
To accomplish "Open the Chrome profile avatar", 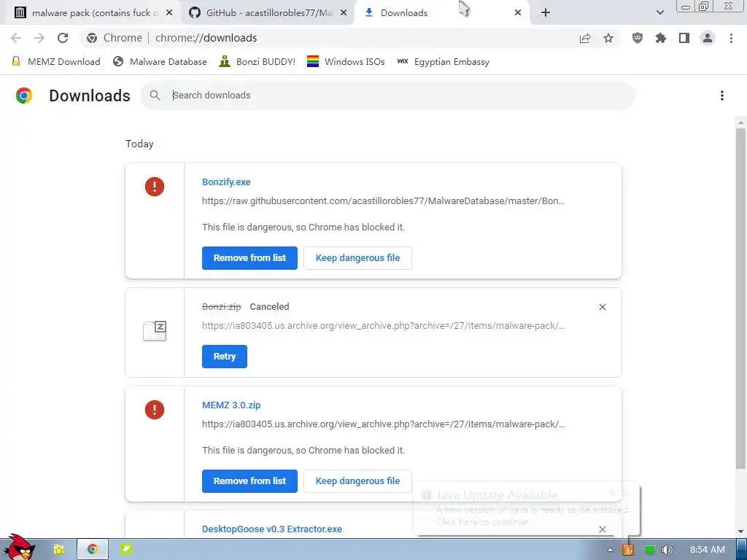I will click(708, 38).
